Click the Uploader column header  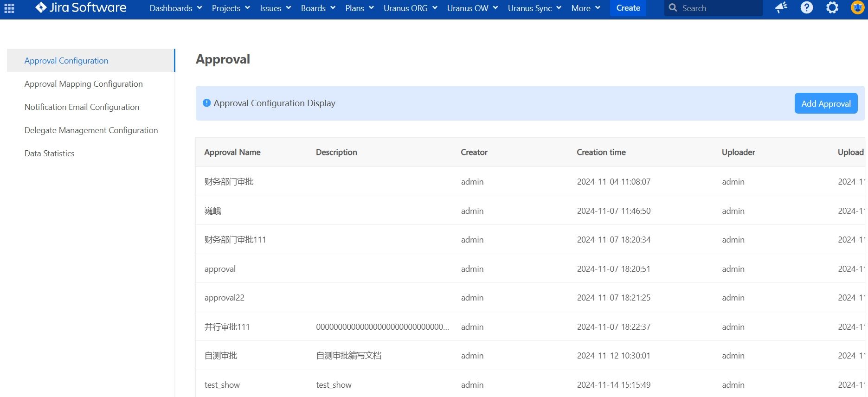(738, 152)
